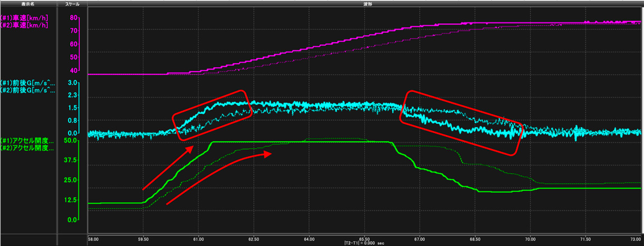Select the (#1)車速[km/h] signal label

[x=24, y=18]
